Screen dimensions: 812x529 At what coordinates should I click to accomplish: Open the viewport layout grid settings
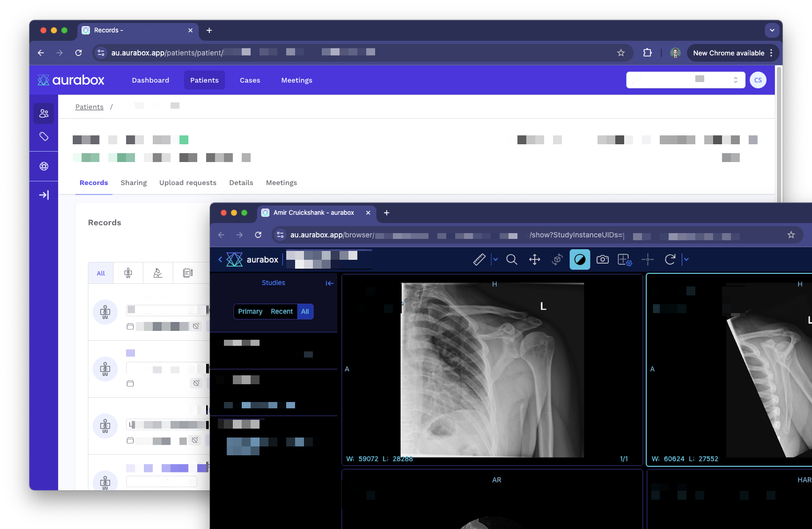pyautogui.click(x=625, y=260)
